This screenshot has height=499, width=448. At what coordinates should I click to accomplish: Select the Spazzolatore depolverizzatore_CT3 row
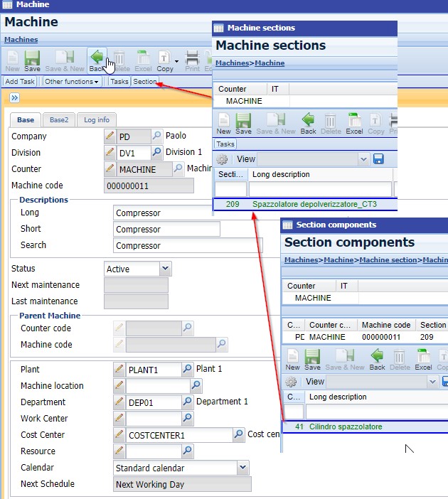[314, 205]
